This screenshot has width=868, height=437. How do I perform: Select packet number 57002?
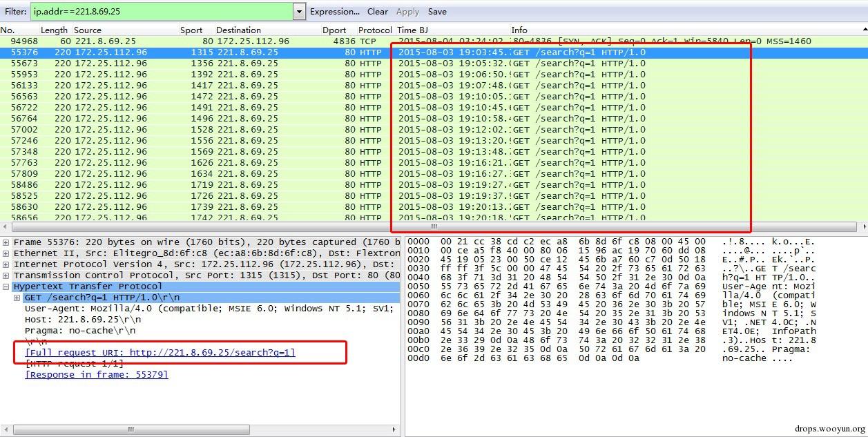coord(434,130)
